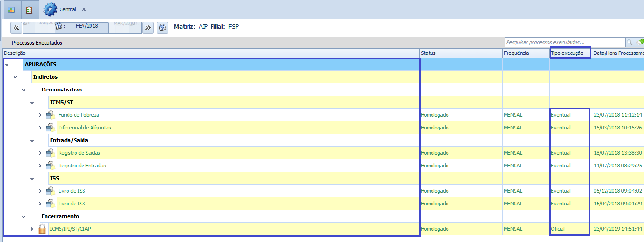Viewport: 644px width, 242px height.
Task: Click timestamp 23/07/2018 11:12:14
Action: click(618, 115)
